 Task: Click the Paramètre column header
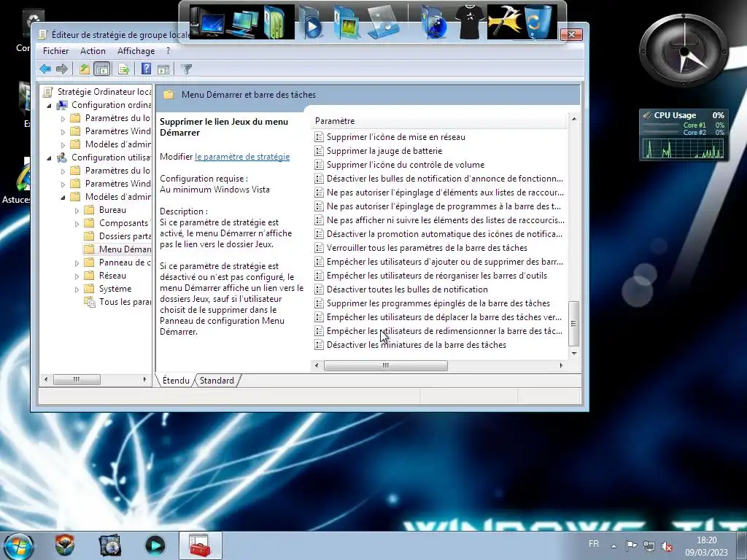440,121
